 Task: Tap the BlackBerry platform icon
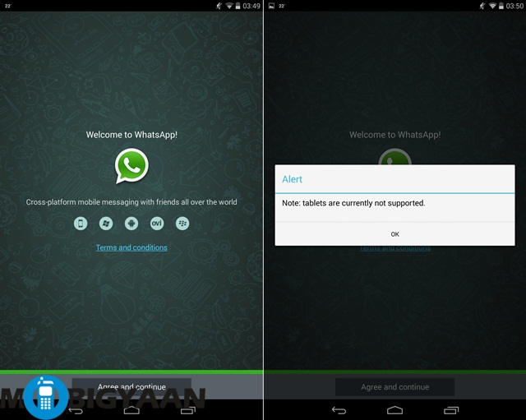point(182,224)
